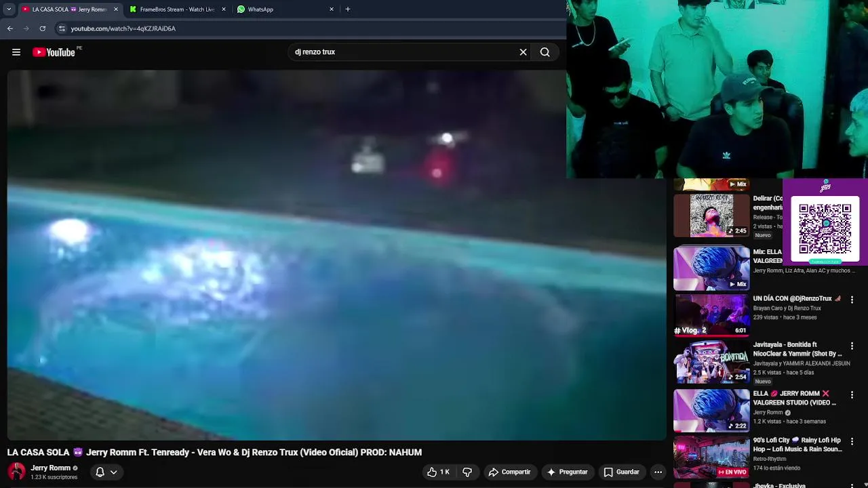Open options for Javitayala Bonitida video
This screenshot has width=868, height=488.
pyautogui.click(x=852, y=346)
